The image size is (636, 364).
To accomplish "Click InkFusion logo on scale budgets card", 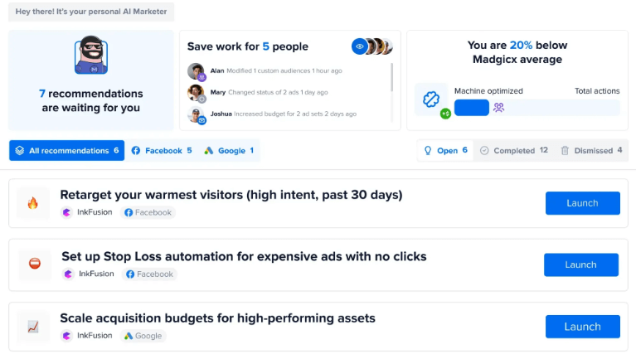I will coord(66,336).
